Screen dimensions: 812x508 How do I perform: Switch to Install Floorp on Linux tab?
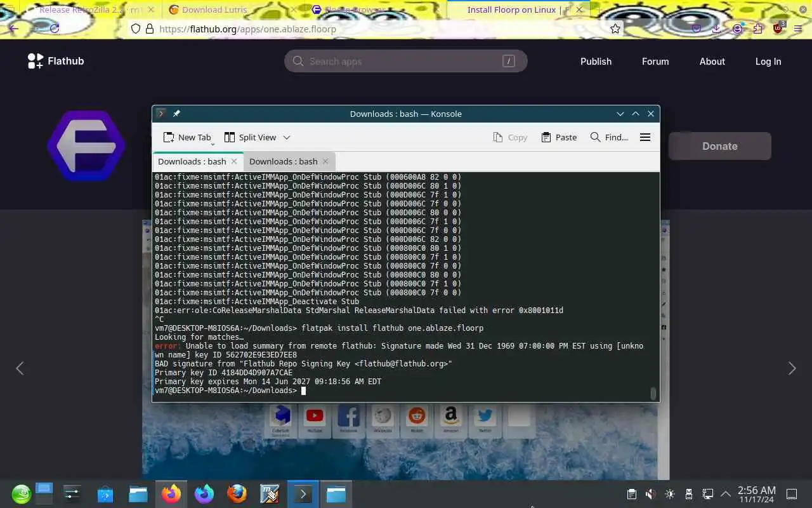click(517, 10)
